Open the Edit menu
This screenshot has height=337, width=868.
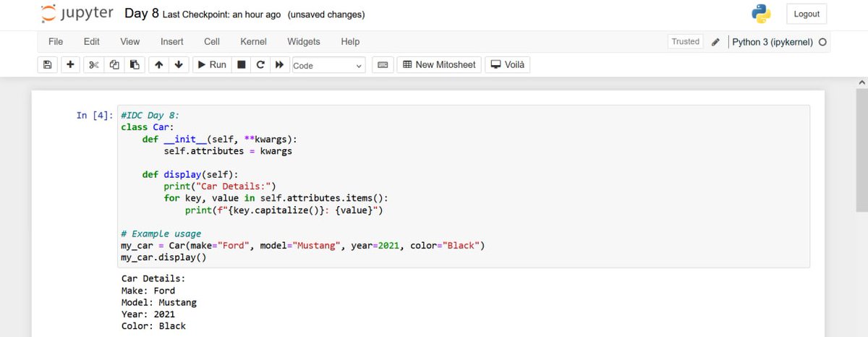[92, 41]
